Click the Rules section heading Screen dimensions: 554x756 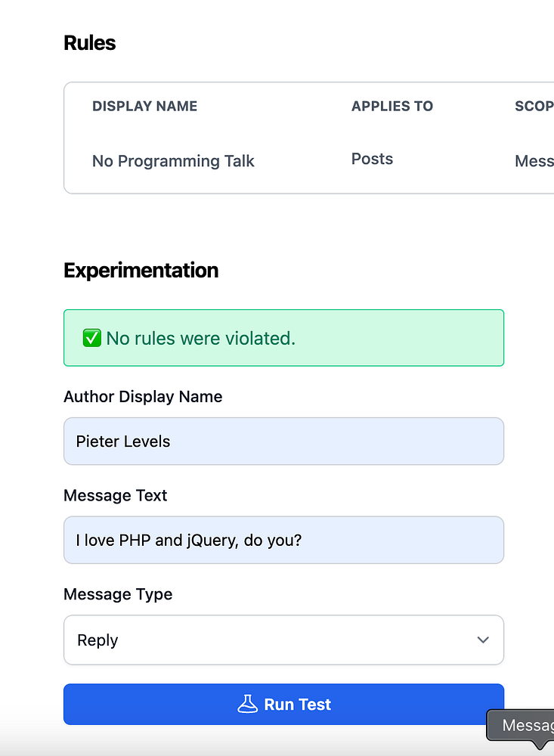click(x=90, y=43)
